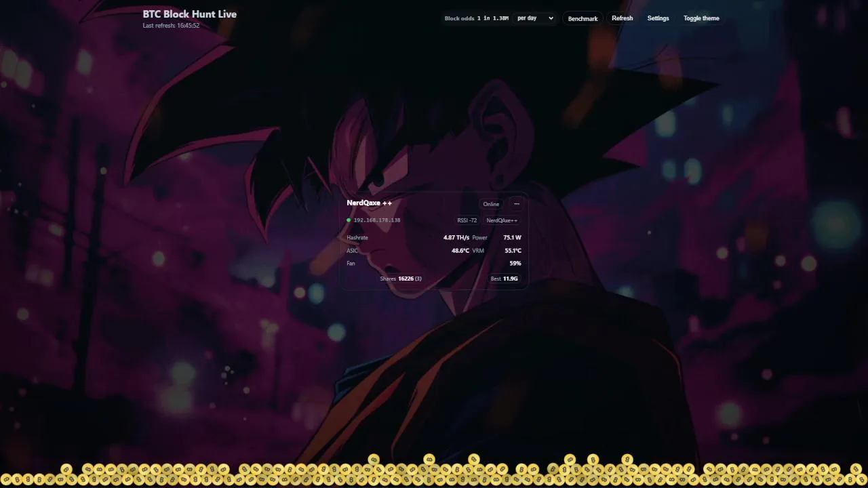The height and width of the screenshot is (488, 868).
Task: Open the per day interval dropdown
Action: coord(534,18)
